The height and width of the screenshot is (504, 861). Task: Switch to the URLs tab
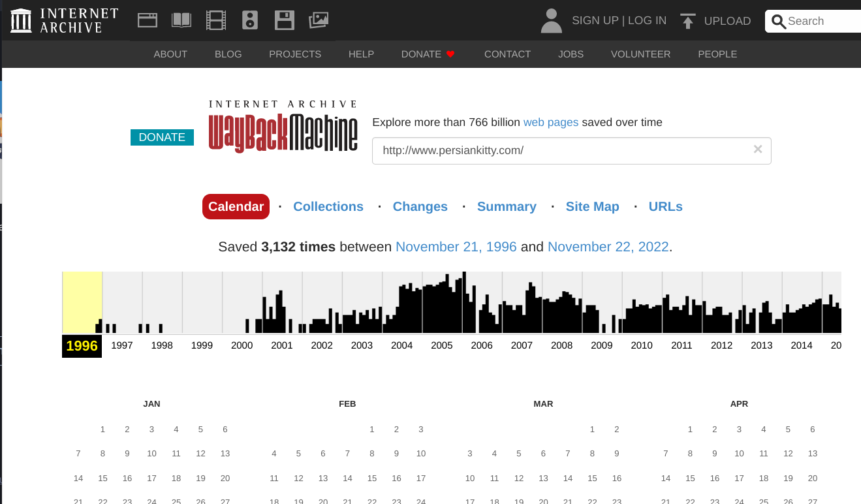tap(666, 206)
